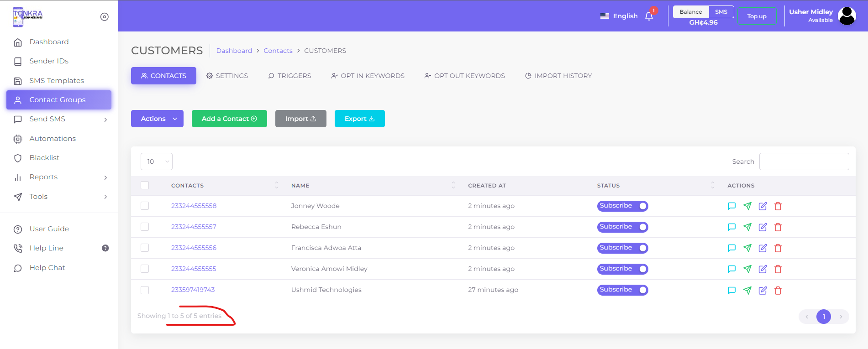Check the box for Jonney Woode
This screenshot has height=349, width=868.
[x=145, y=206]
